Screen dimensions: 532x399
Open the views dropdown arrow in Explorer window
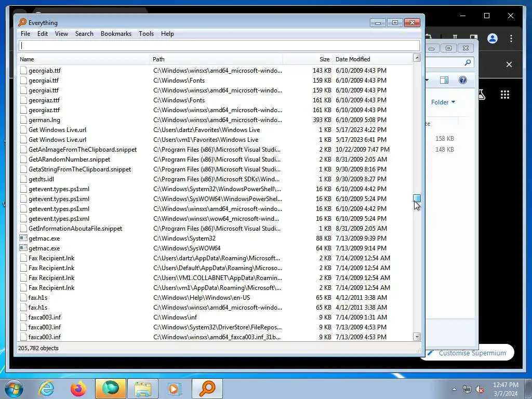coord(427,80)
